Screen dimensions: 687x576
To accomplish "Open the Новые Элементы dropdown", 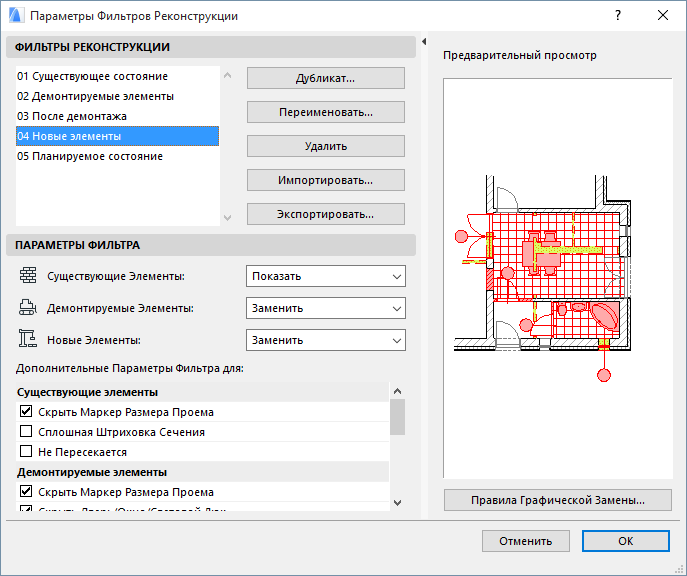I will point(326,340).
